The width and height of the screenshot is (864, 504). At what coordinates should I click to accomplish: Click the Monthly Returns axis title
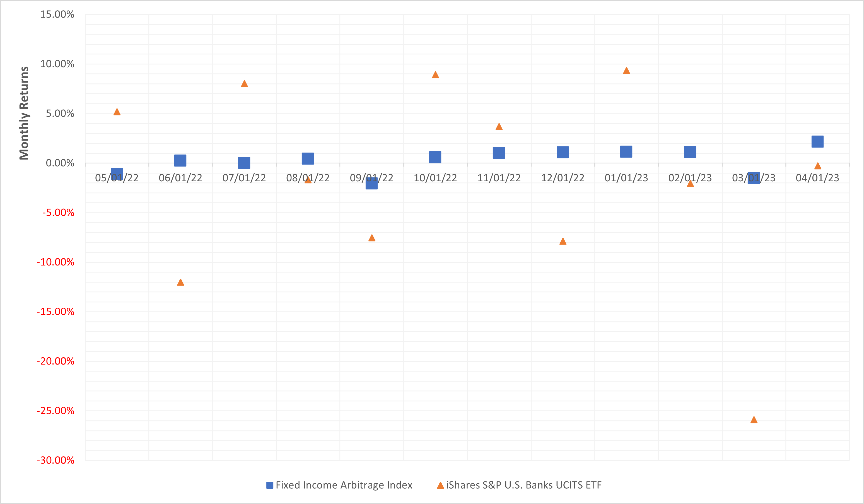pos(24,113)
